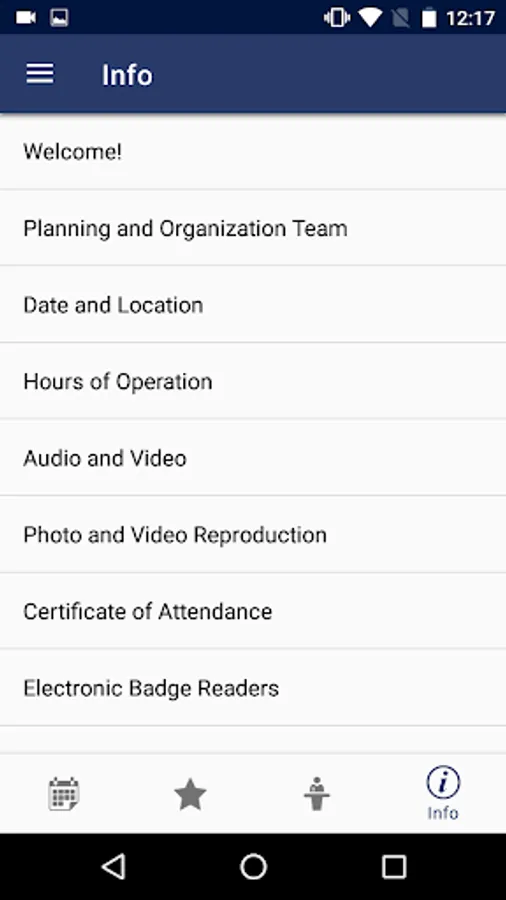View Certificate of Attendance info
This screenshot has width=506, height=900.
tap(253, 611)
